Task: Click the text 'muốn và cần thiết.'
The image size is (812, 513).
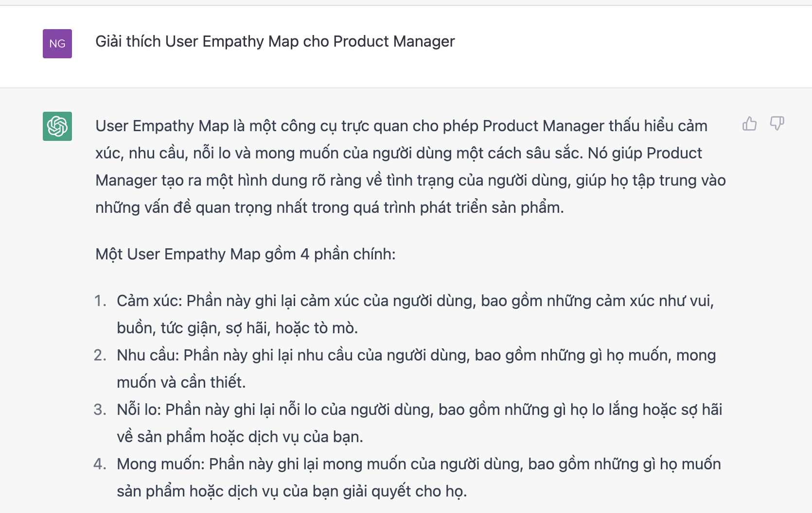Action: click(x=181, y=382)
